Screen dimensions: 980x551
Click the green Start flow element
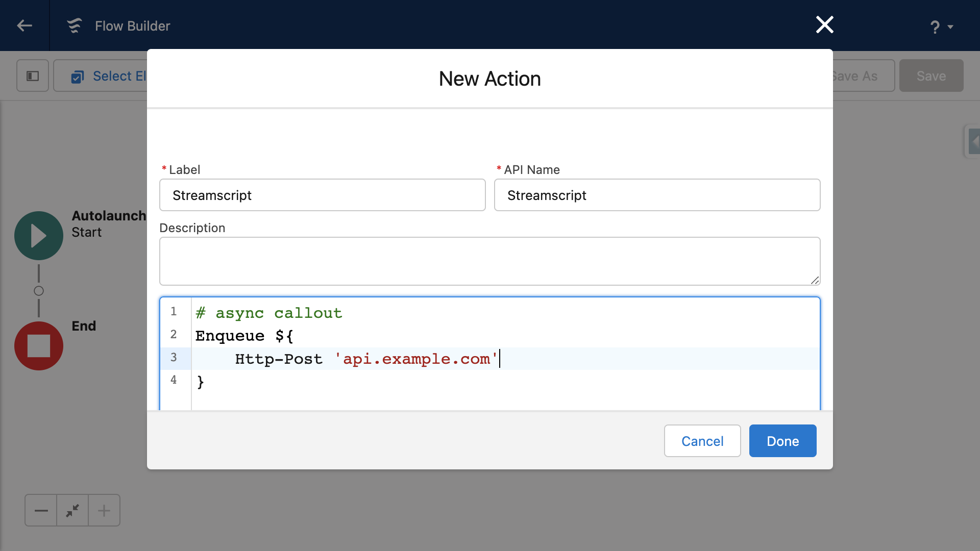click(x=39, y=236)
